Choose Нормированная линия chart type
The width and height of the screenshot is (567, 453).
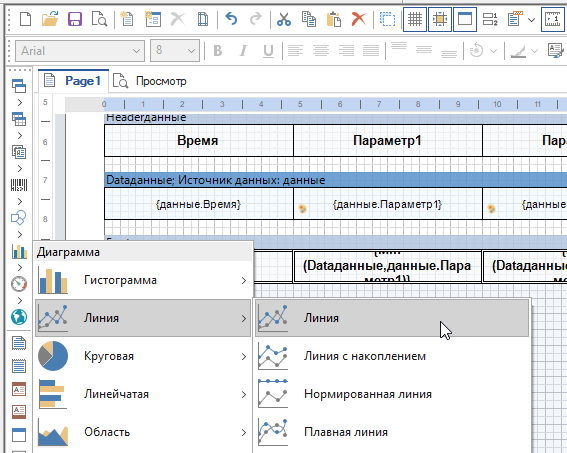[x=392, y=394]
